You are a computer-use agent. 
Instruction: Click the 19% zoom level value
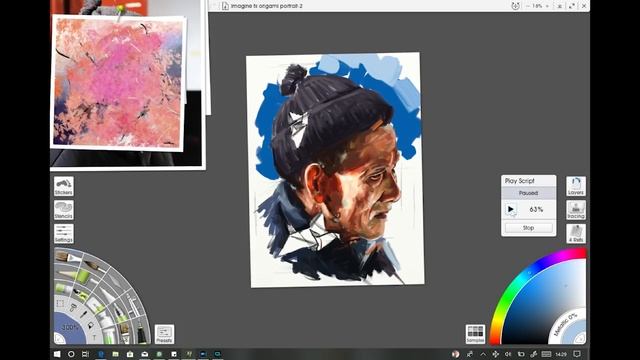click(537, 6)
